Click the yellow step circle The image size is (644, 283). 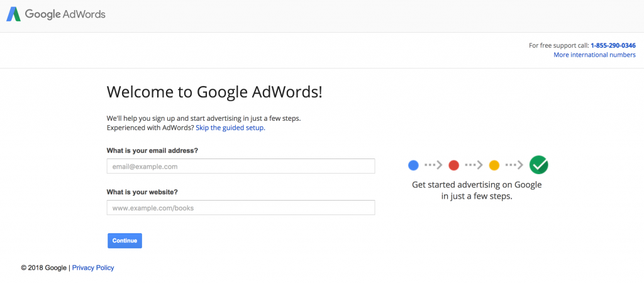494,165
